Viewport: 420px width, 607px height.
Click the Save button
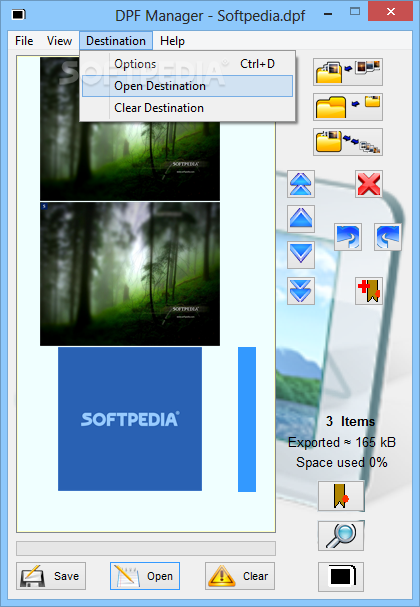click(x=51, y=576)
